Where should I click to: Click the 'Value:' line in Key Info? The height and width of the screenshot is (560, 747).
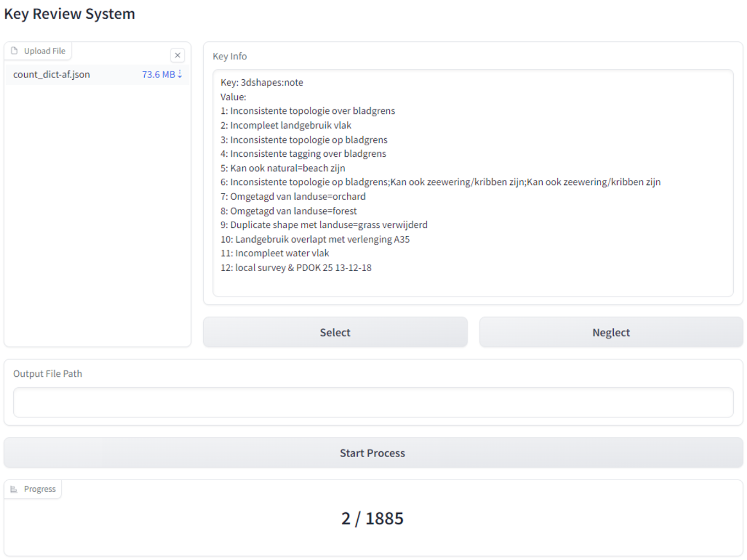point(233,97)
